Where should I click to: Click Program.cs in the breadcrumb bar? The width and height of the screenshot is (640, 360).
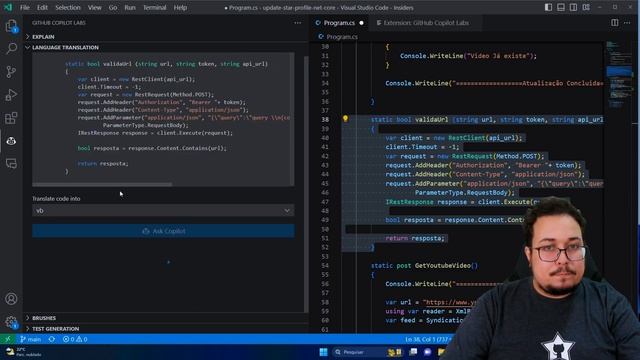(x=342, y=37)
